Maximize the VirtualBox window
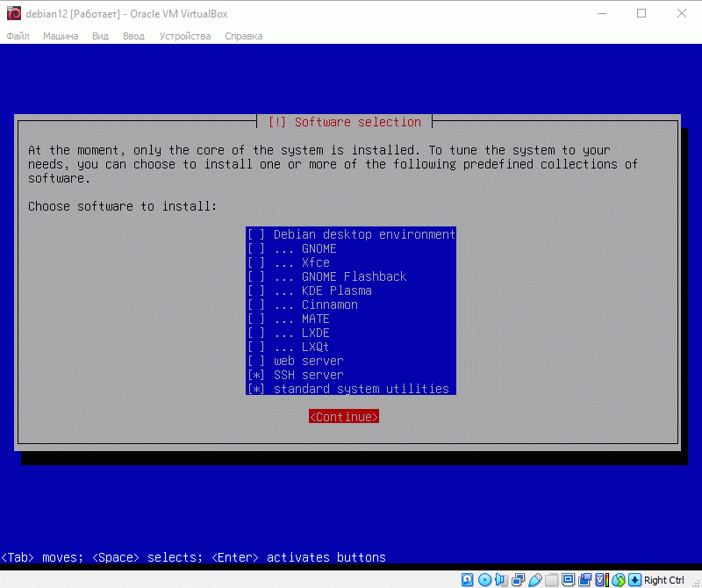The height and width of the screenshot is (588, 702). [641, 13]
